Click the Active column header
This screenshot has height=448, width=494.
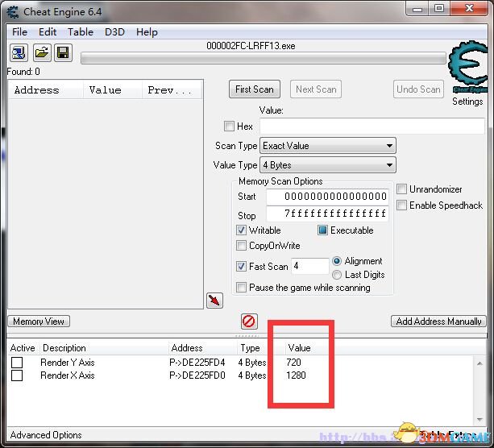pyautogui.click(x=23, y=348)
